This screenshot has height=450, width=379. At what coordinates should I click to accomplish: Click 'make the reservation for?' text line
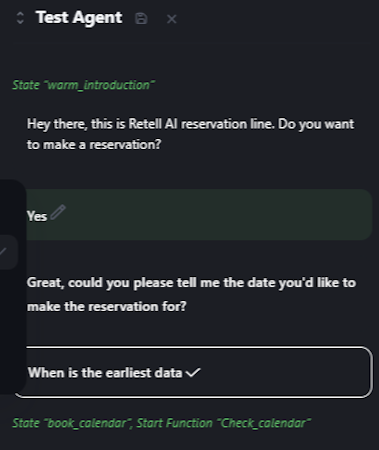coord(106,306)
